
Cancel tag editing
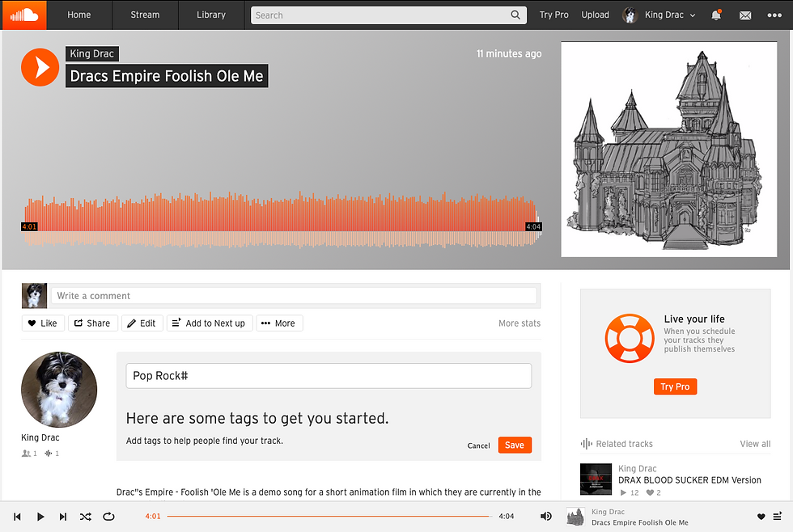click(478, 445)
